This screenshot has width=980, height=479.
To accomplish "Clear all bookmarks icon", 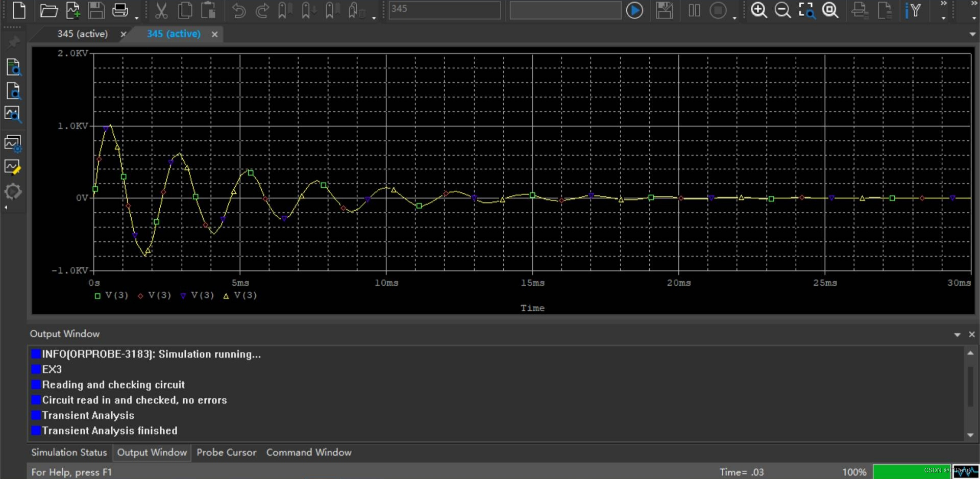I will 356,10.
